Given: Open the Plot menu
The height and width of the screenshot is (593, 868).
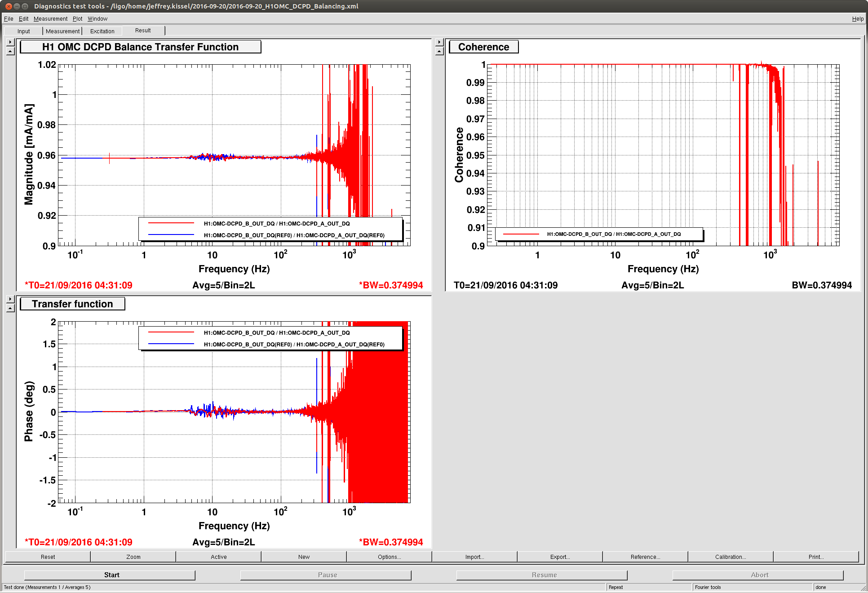Looking at the screenshot, I should [77, 18].
